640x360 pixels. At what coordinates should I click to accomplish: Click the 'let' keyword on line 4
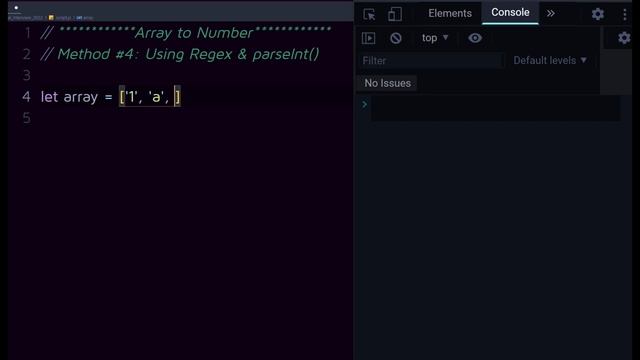tap(49, 97)
